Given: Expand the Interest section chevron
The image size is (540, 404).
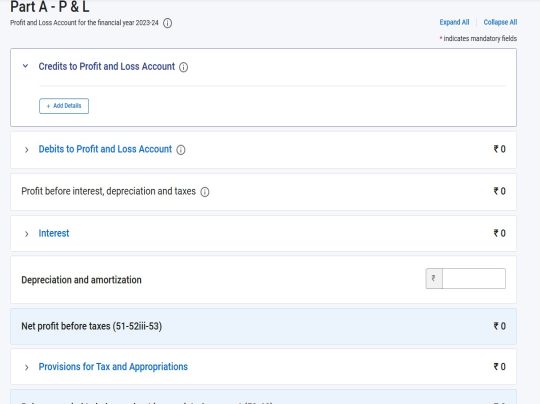Looking at the screenshot, I should pyautogui.click(x=27, y=234).
